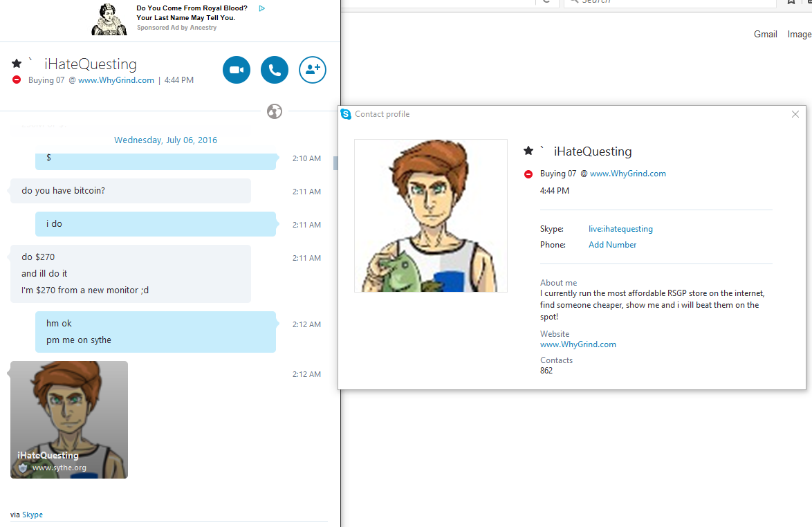The height and width of the screenshot is (527, 812).
Task: Click the browser bookmark star icon
Action: (x=791, y=1)
